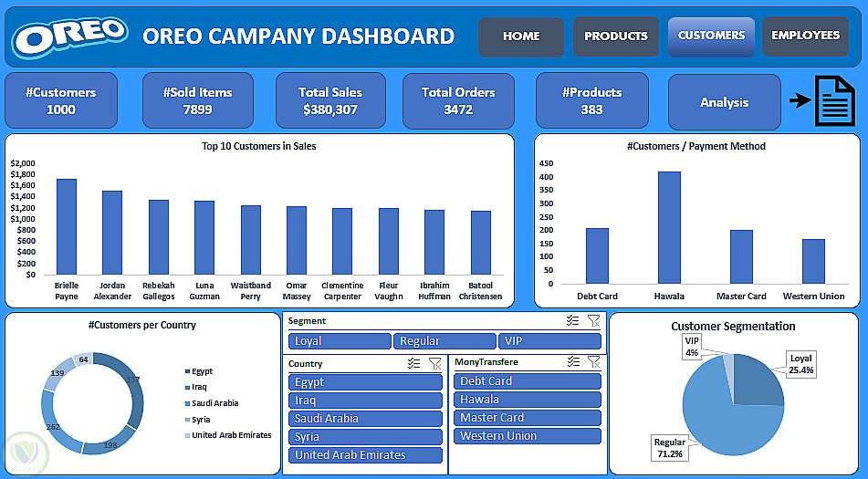Screen dimensions: 868x479
Task: Click the Oreo logo
Action: 70,36
